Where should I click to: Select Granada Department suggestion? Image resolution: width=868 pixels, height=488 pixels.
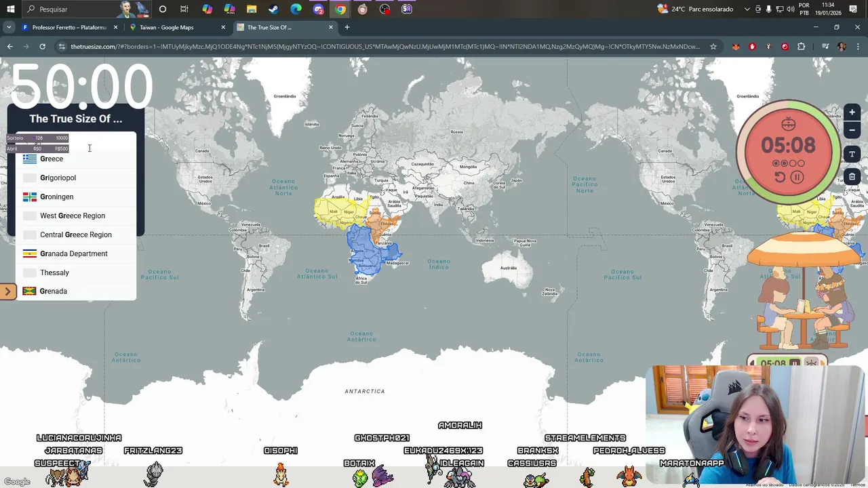click(76, 253)
